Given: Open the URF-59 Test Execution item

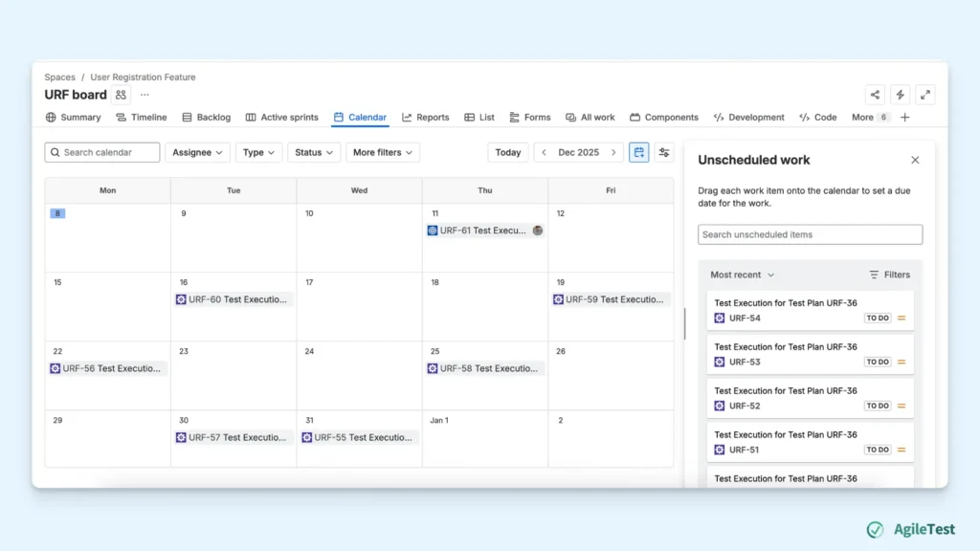Looking at the screenshot, I should click(x=611, y=299).
